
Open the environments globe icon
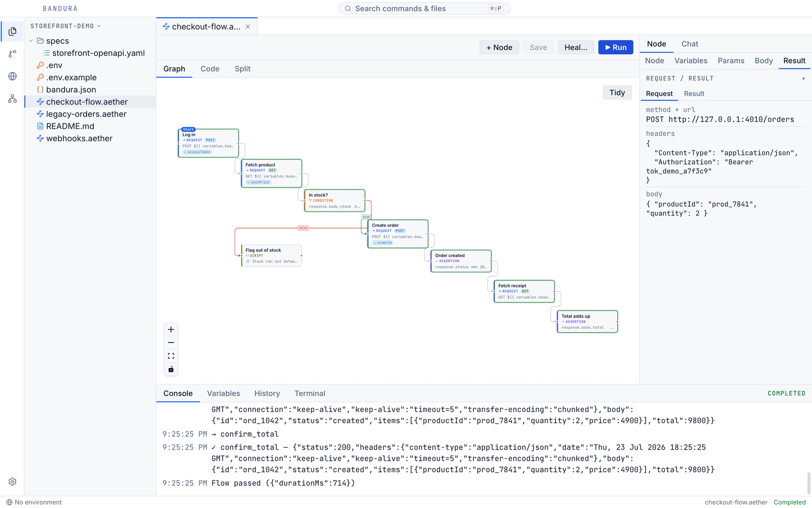pyautogui.click(x=12, y=76)
